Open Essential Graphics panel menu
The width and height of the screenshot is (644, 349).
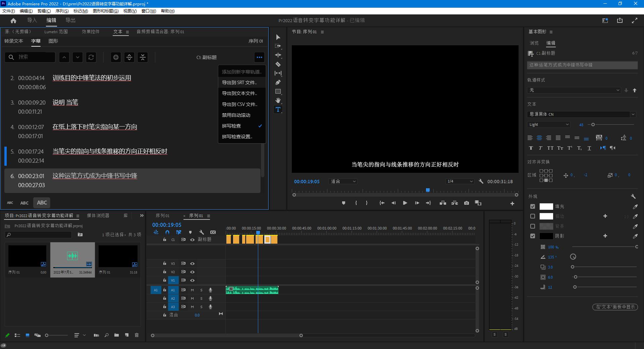(x=551, y=32)
